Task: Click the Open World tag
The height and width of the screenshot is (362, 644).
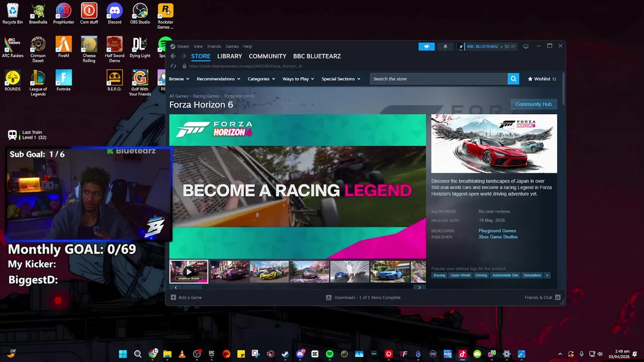Action: pos(460,276)
